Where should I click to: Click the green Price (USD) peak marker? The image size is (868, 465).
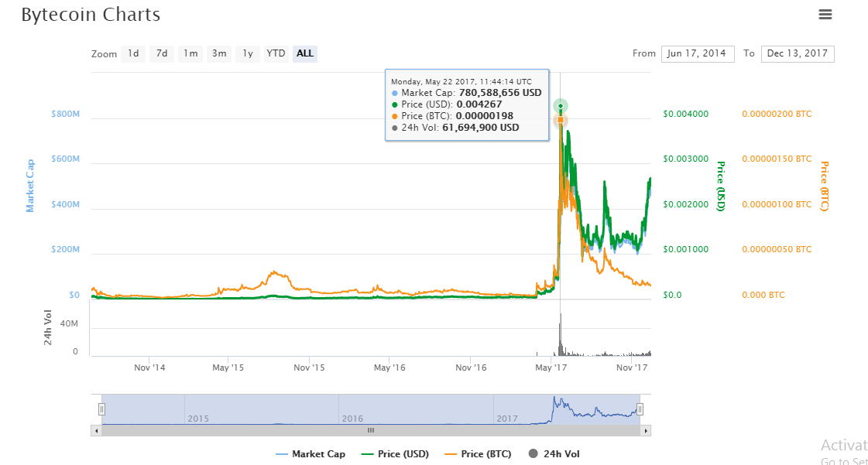click(561, 106)
